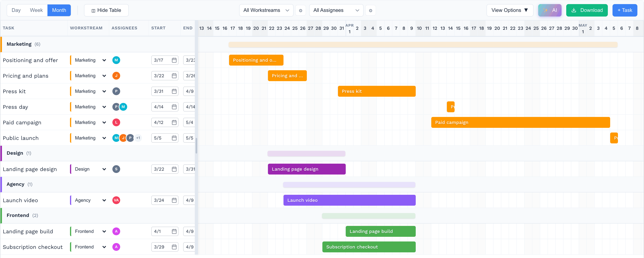The image size is (644, 258).
Task: Click the gear icon beside All Assignees
Action: pyautogui.click(x=370, y=11)
